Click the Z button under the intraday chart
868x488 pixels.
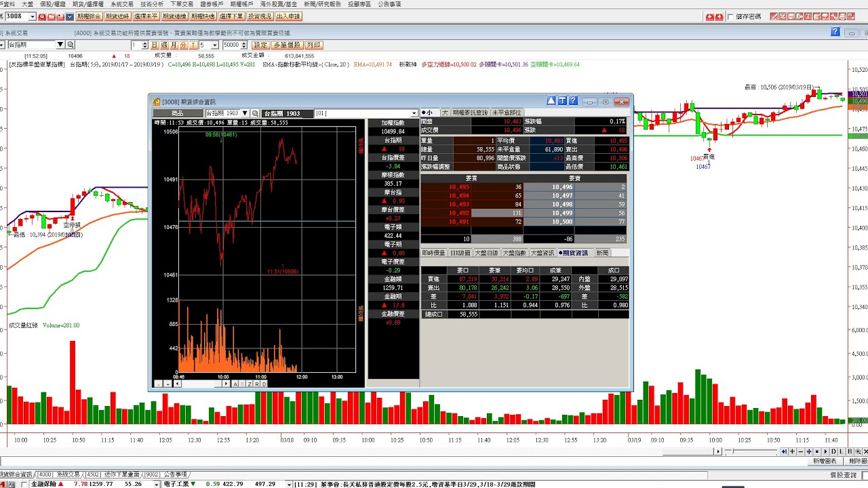tap(249, 384)
